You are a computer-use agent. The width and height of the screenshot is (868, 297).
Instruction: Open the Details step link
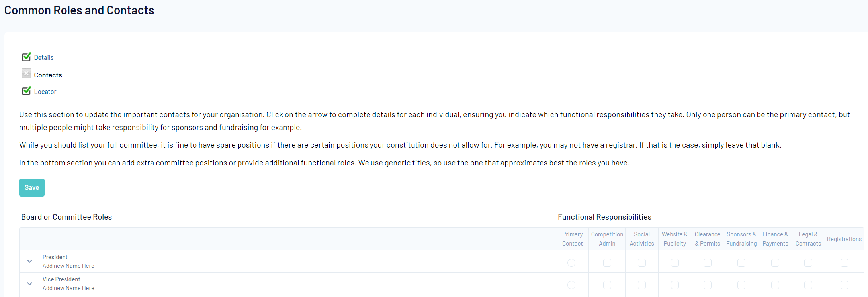44,57
